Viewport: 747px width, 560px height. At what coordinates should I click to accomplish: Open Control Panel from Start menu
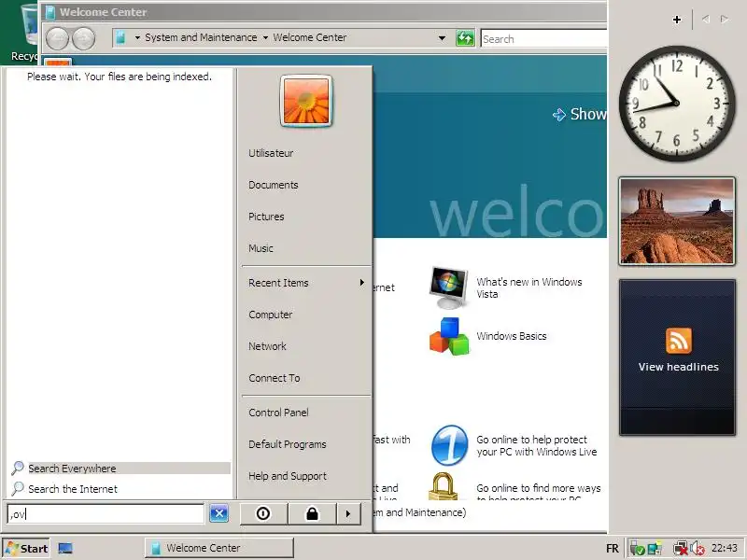click(278, 413)
